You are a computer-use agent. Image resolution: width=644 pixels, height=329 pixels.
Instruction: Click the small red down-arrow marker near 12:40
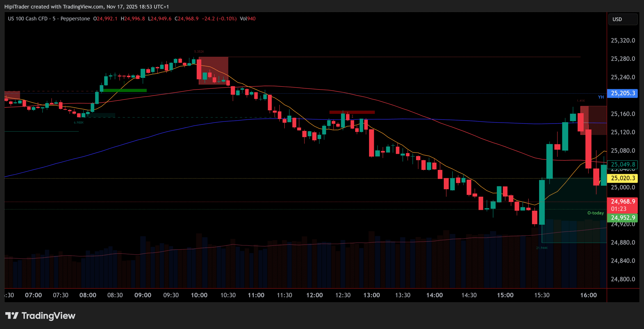point(352,116)
